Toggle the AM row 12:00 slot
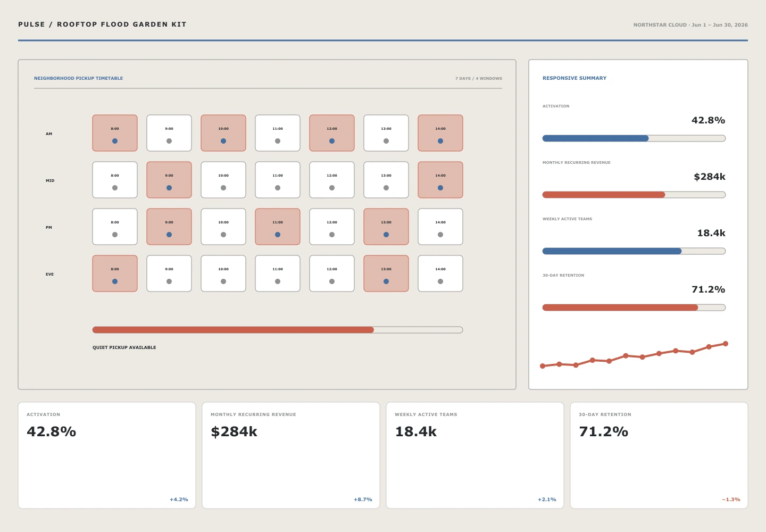 click(x=332, y=133)
